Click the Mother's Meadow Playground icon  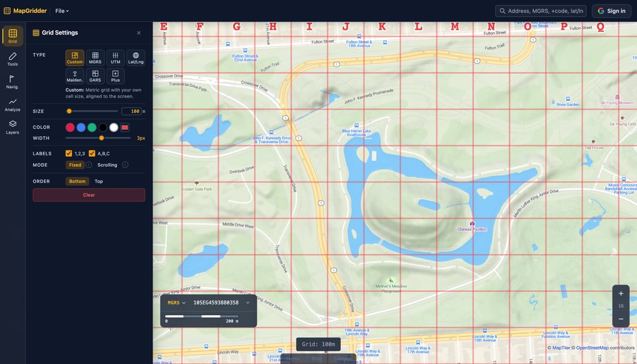click(390, 280)
